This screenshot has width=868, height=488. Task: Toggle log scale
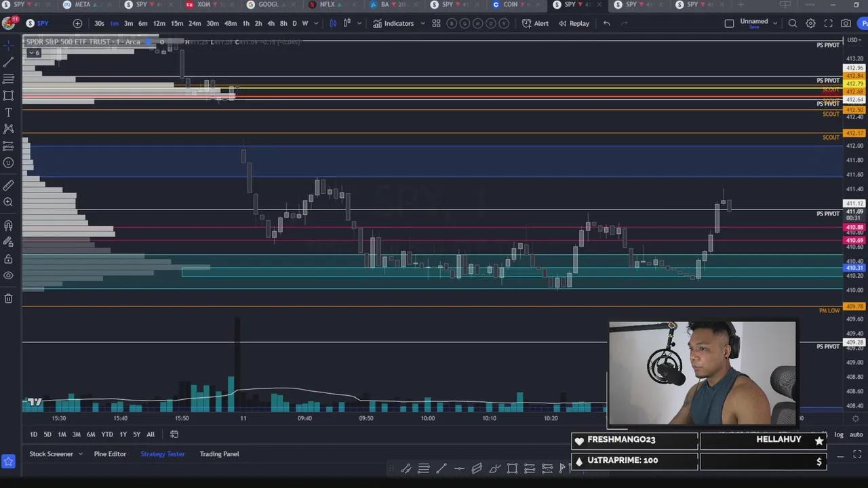coord(839,434)
